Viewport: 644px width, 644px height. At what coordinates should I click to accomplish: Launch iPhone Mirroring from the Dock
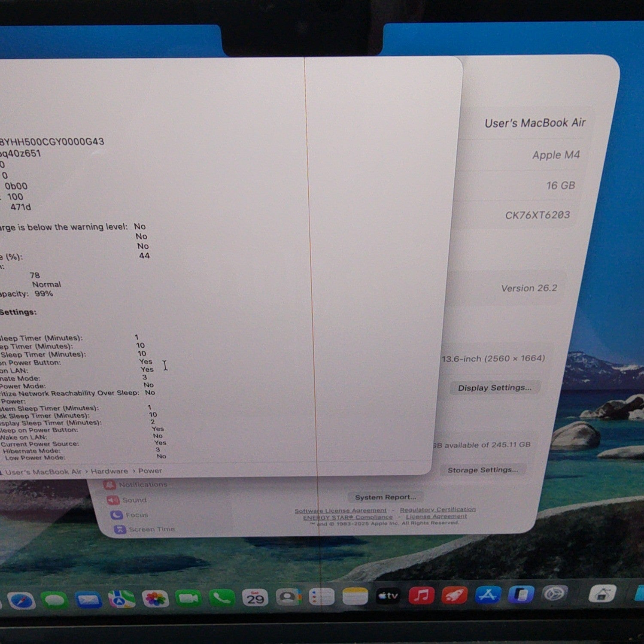click(521, 595)
